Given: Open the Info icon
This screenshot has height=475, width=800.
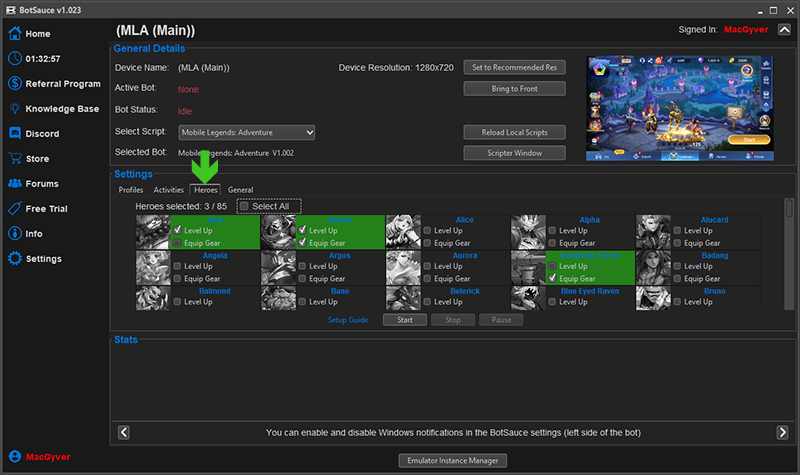Looking at the screenshot, I should click(x=15, y=233).
